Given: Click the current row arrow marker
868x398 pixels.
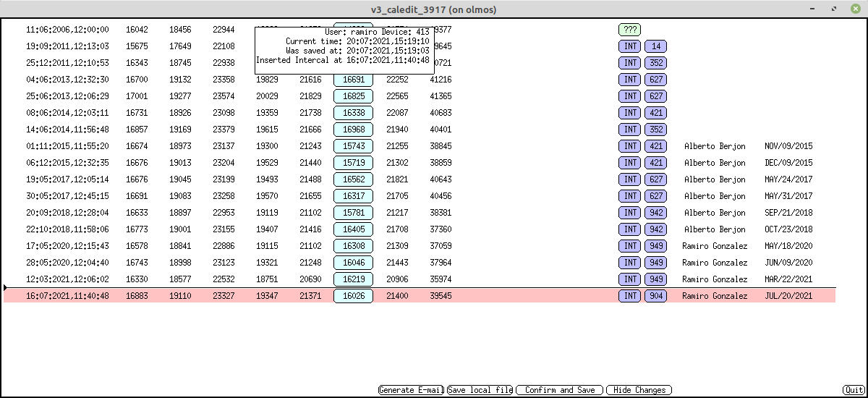Looking at the screenshot, I should tap(6, 288).
